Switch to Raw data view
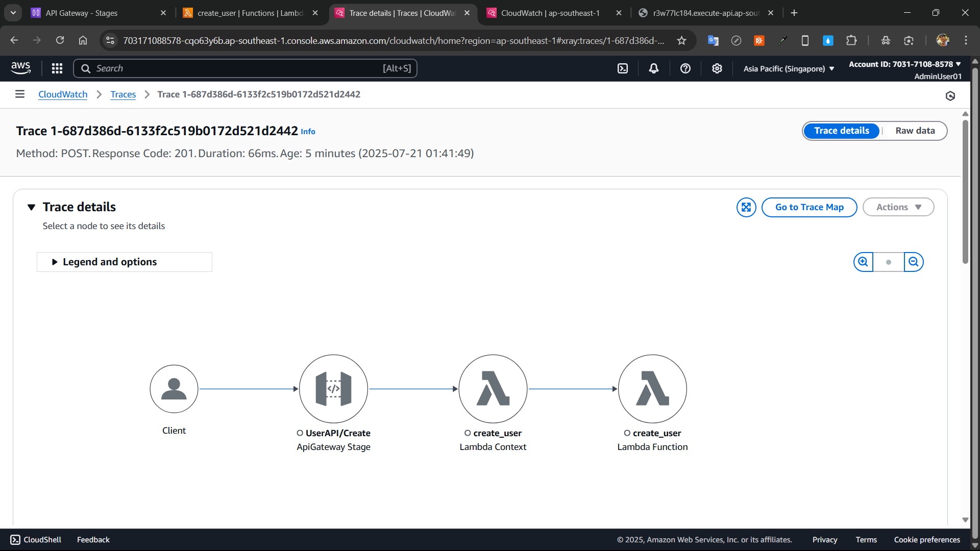980x551 pixels. (915, 131)
